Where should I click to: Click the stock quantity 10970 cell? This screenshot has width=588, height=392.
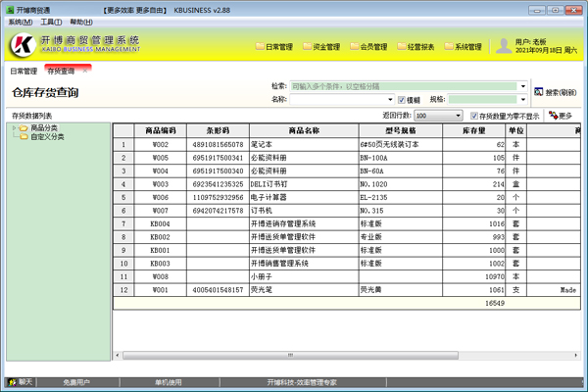tap(473, 276)
